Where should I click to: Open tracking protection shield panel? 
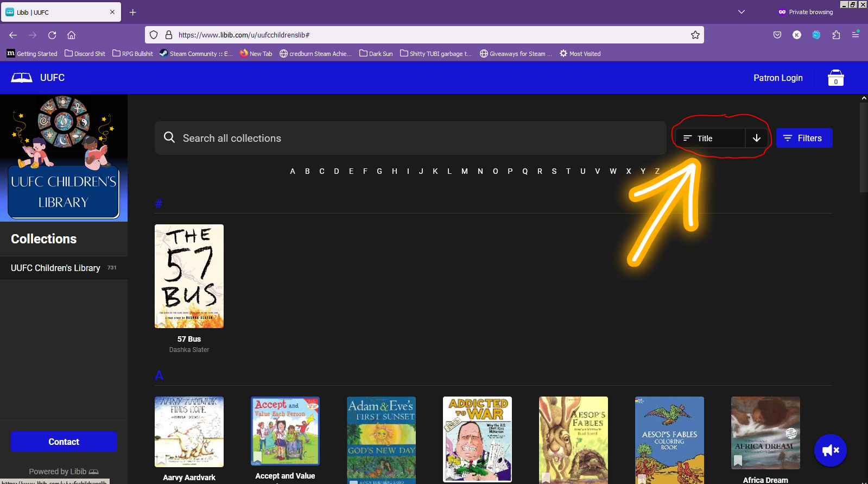click(x=154, y=35)
